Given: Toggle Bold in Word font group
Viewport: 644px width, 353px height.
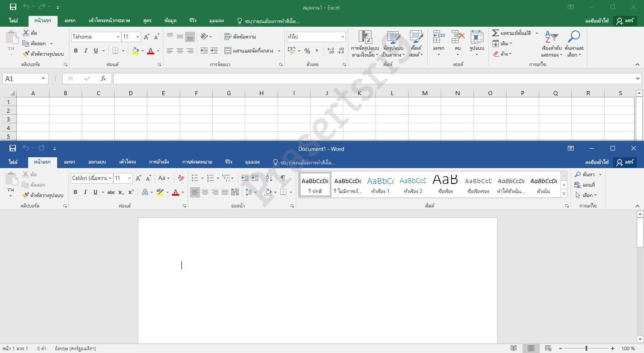Looking at the screenshot, I should coord(75,192).
